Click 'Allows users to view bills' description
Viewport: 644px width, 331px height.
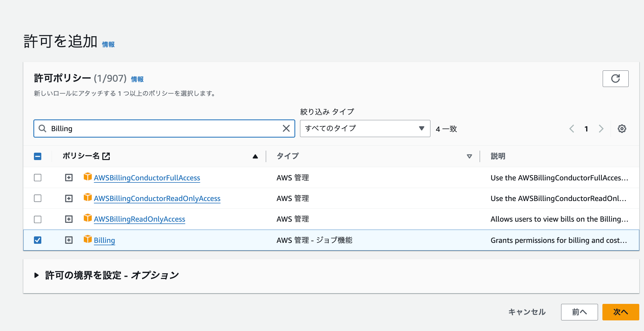(559, 219)
